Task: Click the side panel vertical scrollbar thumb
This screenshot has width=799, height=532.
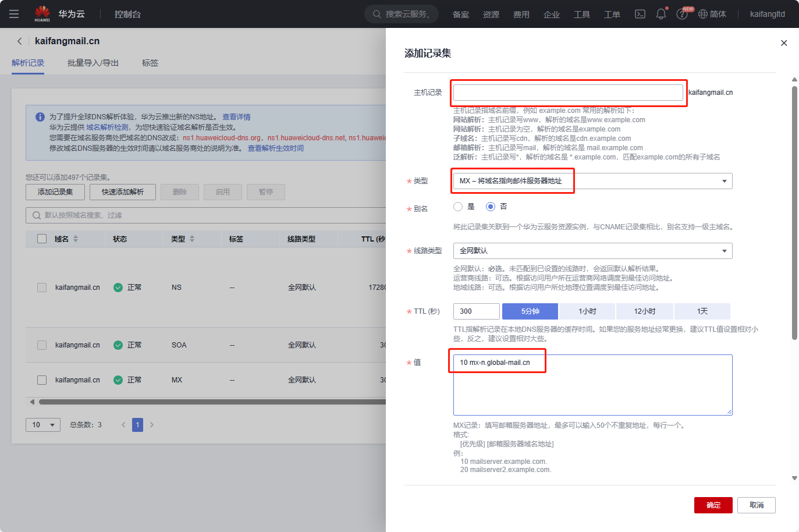Action: 794,212
